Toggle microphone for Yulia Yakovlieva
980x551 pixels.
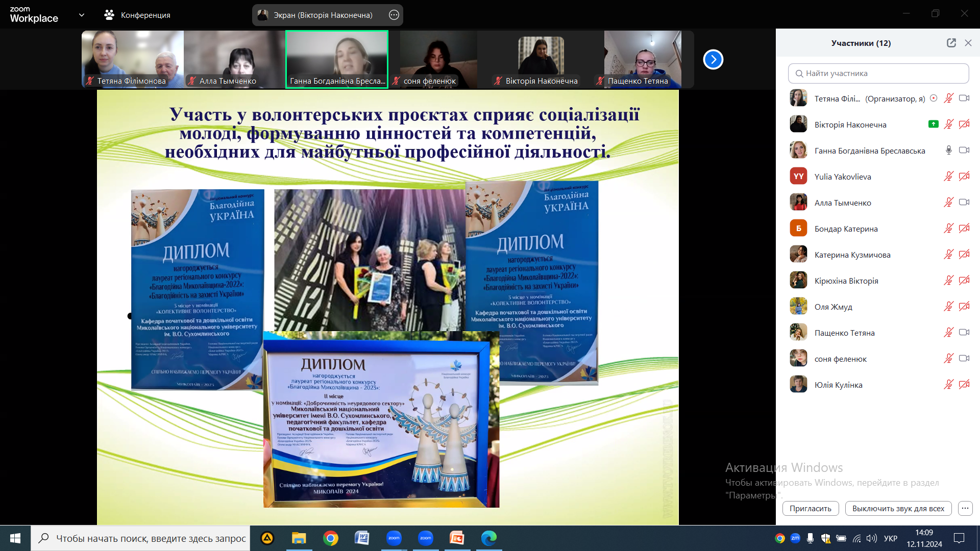948,177
